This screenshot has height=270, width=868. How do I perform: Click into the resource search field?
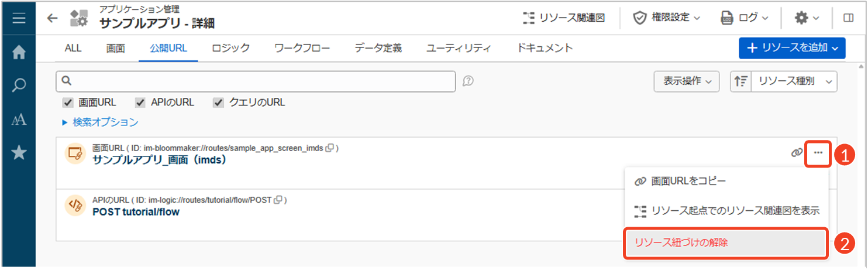[x=257, y=81]
